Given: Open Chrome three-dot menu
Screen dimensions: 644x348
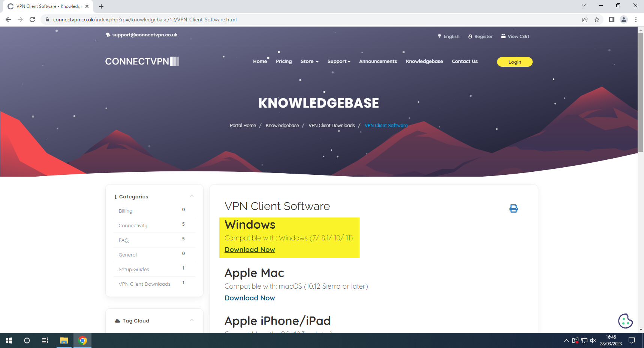Looking at the screenshot, I should coord(636,19).
